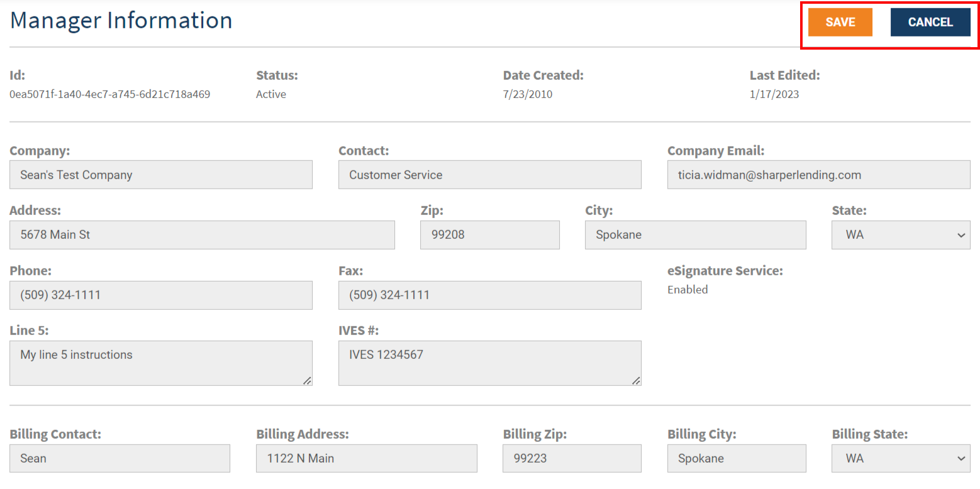
Task: Click the Billing Contact field showing Sean
Action: click(120, 458)
